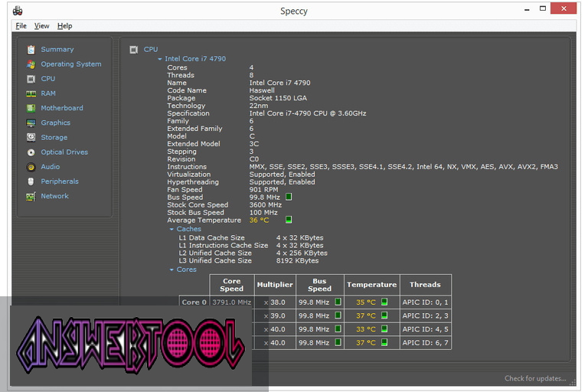Click Core 0 bus speed graph icon
Viewport: 588px width, 392px height.
(338, 302)
